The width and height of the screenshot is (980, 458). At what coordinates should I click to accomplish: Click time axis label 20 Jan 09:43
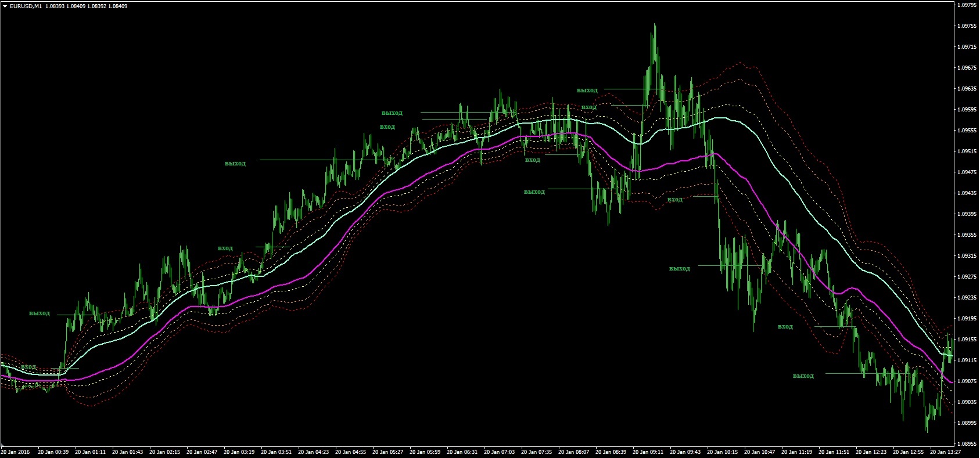[685, 452]
